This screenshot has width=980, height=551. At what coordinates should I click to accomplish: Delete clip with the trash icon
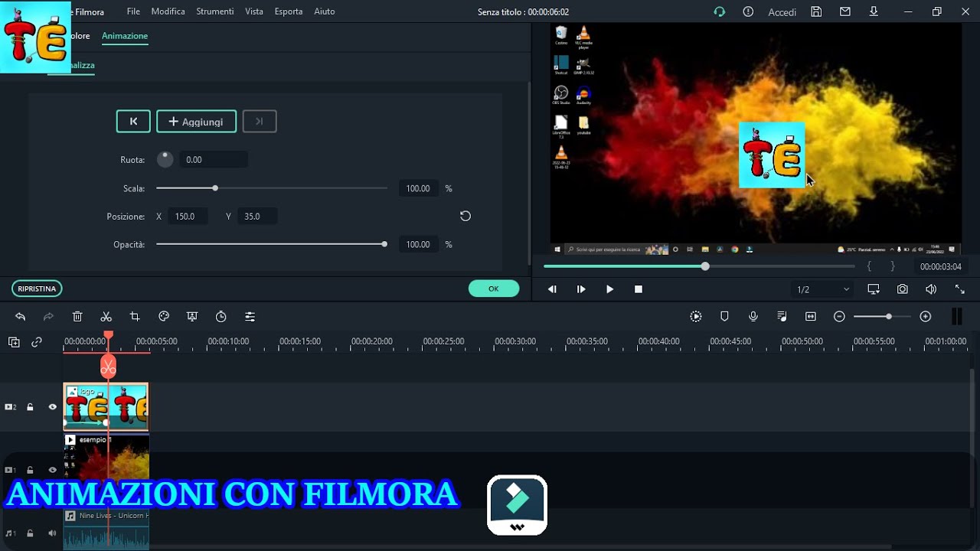click(x=77, y=317)
